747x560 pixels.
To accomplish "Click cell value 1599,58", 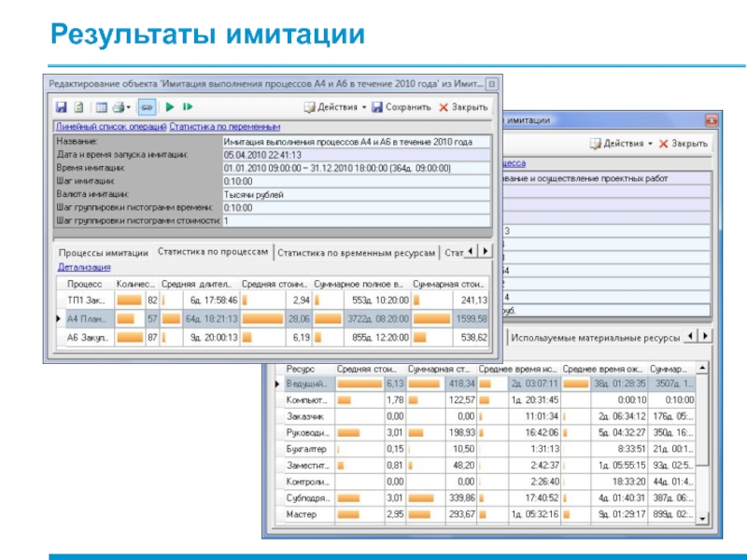I will point(472,319).
